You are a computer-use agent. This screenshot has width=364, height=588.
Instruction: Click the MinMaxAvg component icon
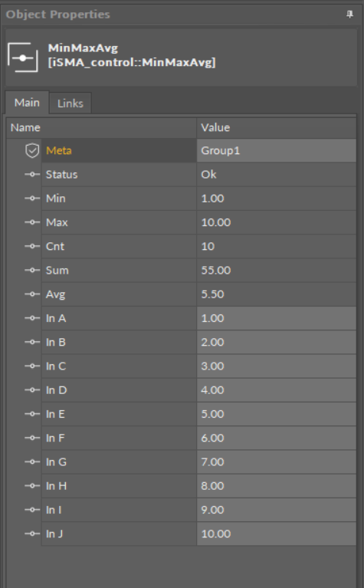23,57
